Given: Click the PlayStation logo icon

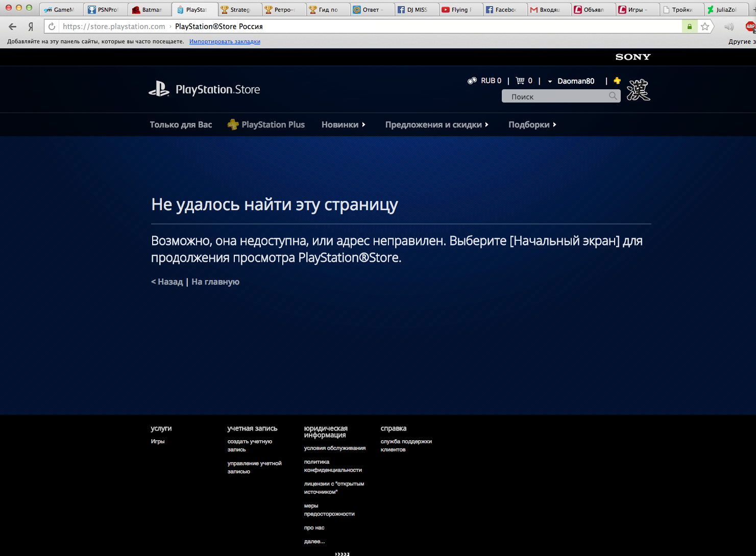Looking at the screenshot, I should point(159,89).
